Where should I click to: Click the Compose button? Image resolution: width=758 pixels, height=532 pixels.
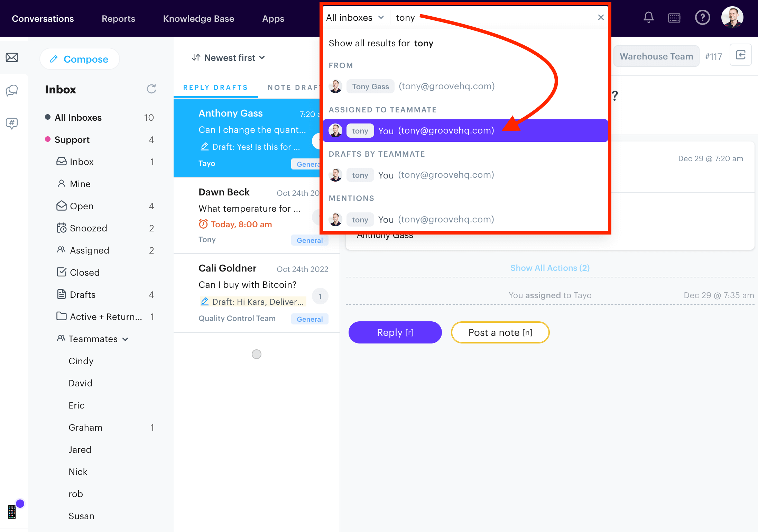[80, 59]
